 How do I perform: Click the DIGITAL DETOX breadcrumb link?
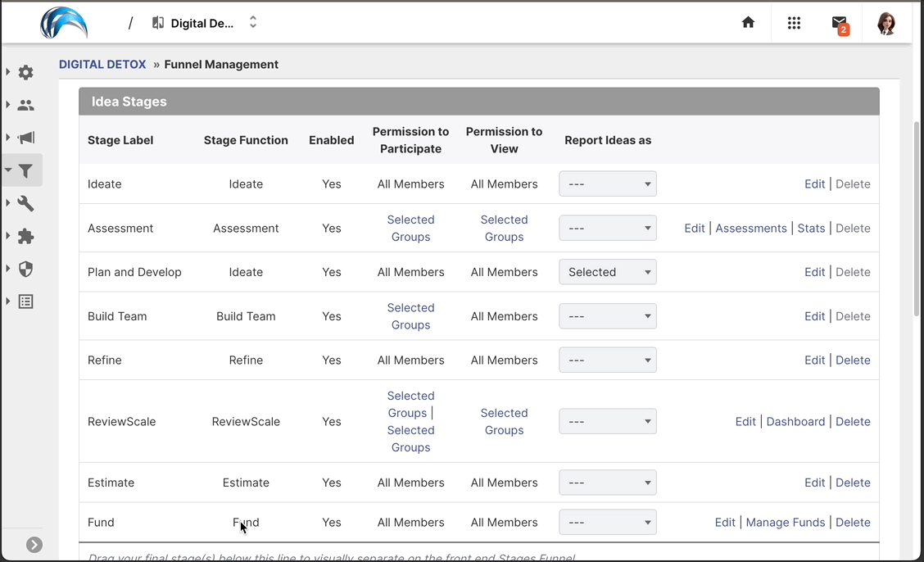102,65
